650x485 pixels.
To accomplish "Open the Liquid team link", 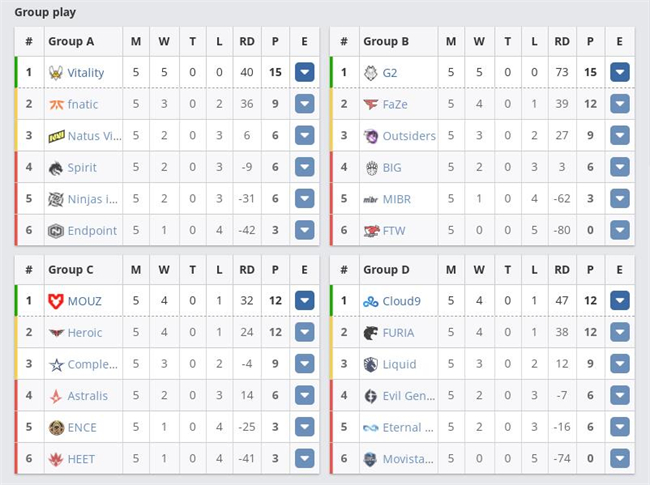I will tap(399, 364).
